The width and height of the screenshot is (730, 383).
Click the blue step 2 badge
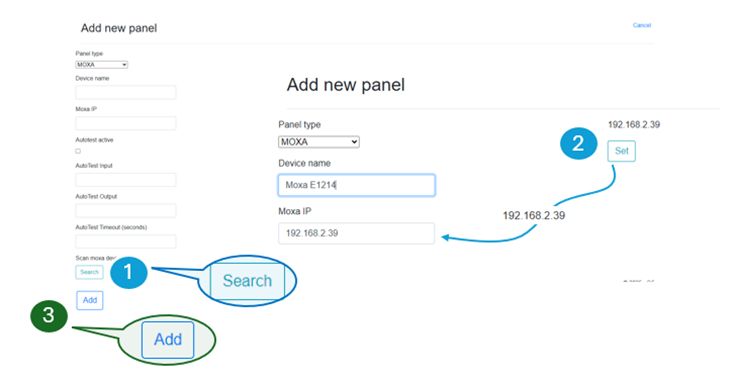click(578, 143)
